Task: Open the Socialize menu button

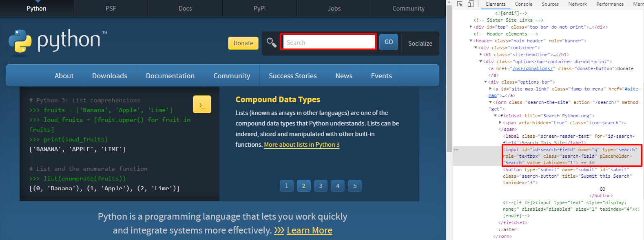Action: click(x=420, y=44)
